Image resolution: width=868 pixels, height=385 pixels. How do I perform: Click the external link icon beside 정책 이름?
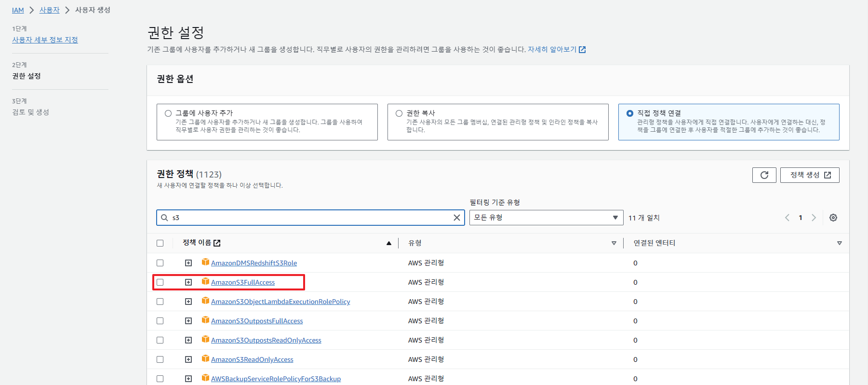click(217, 243)
